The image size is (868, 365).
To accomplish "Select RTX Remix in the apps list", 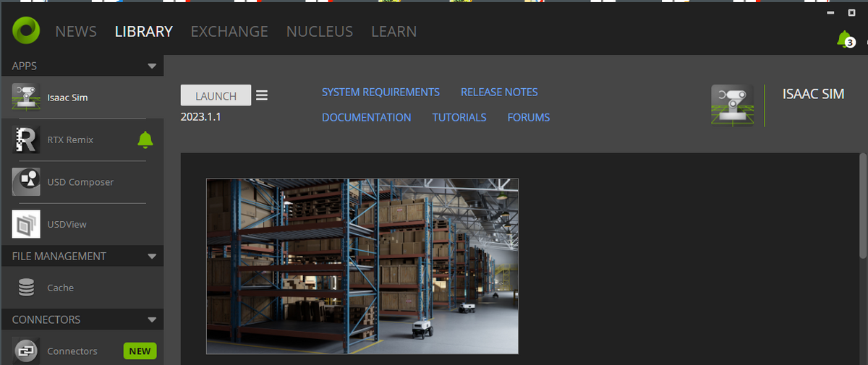I will coord(82,139).
